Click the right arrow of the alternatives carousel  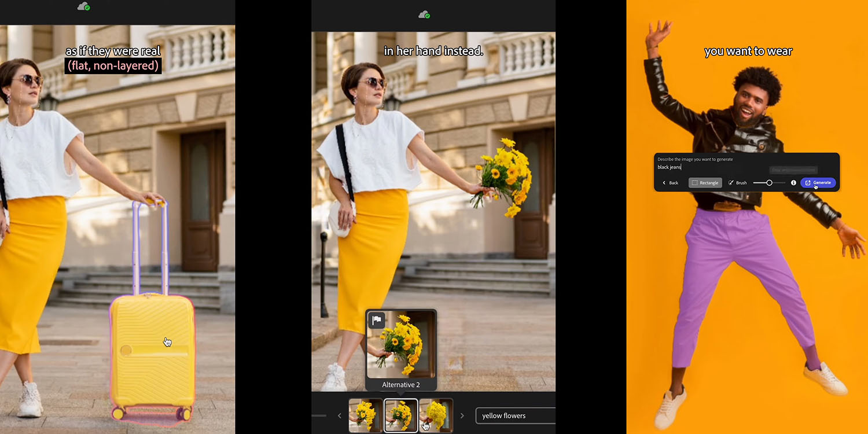click(x=462, y=415)
